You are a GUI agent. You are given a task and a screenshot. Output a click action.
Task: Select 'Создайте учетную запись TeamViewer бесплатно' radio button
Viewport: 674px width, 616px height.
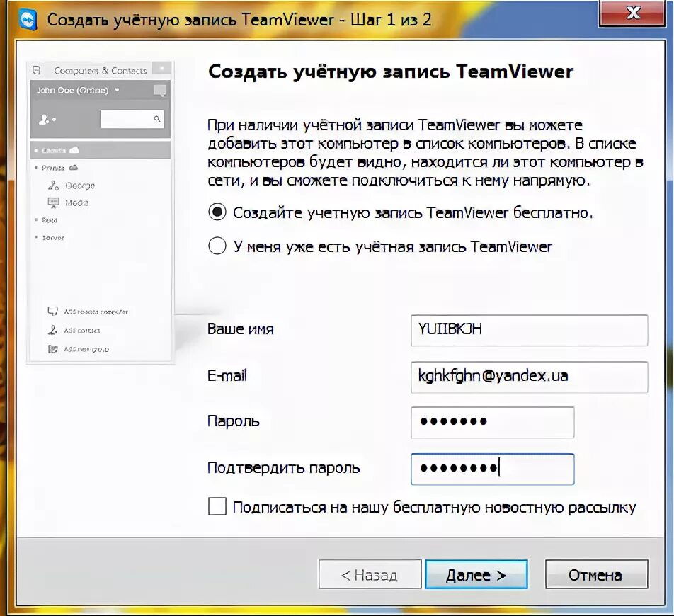pos(217,212)
